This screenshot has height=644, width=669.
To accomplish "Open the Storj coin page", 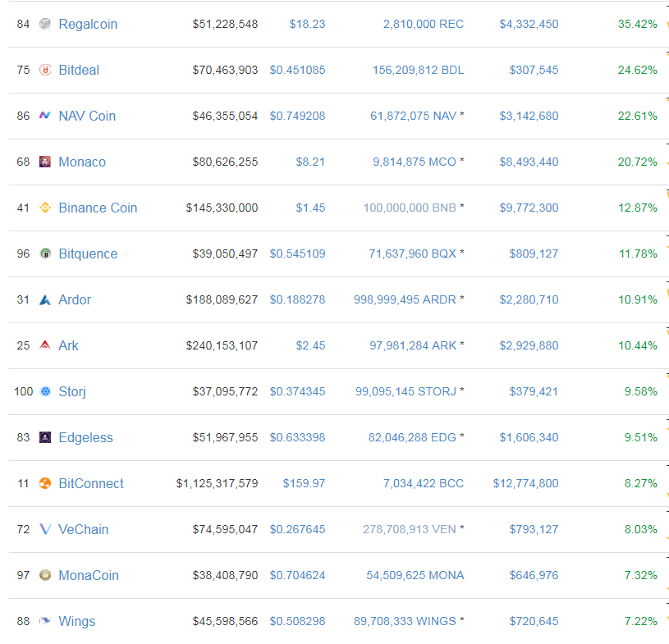I will click(x=72, y=391).
